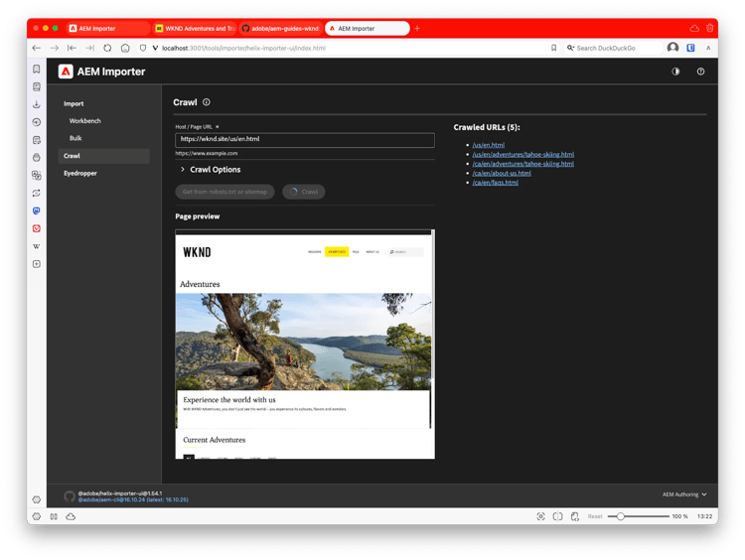Viewport: 745px width, 560px height.
Task: Open the help icon in AEM header
Action: point(700,71)
